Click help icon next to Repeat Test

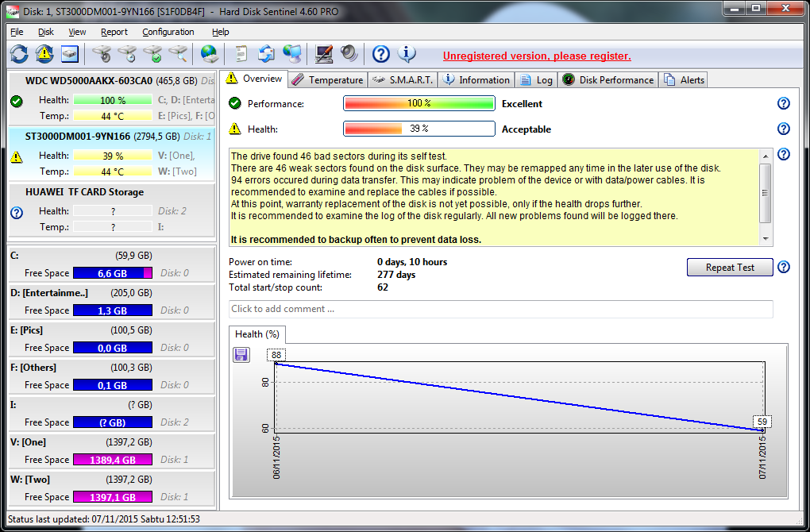784,267
